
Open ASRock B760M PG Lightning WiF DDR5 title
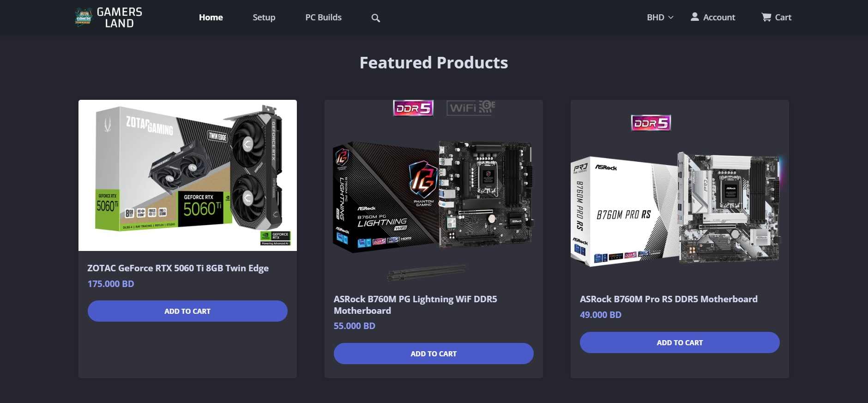coord(416,305)
